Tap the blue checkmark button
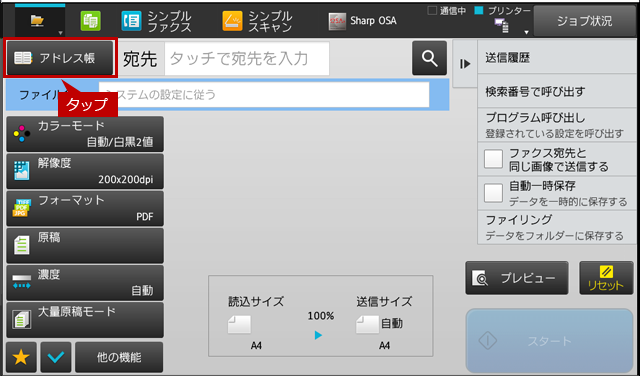Viewport: 640px width, 376px height. pos(56,357)
